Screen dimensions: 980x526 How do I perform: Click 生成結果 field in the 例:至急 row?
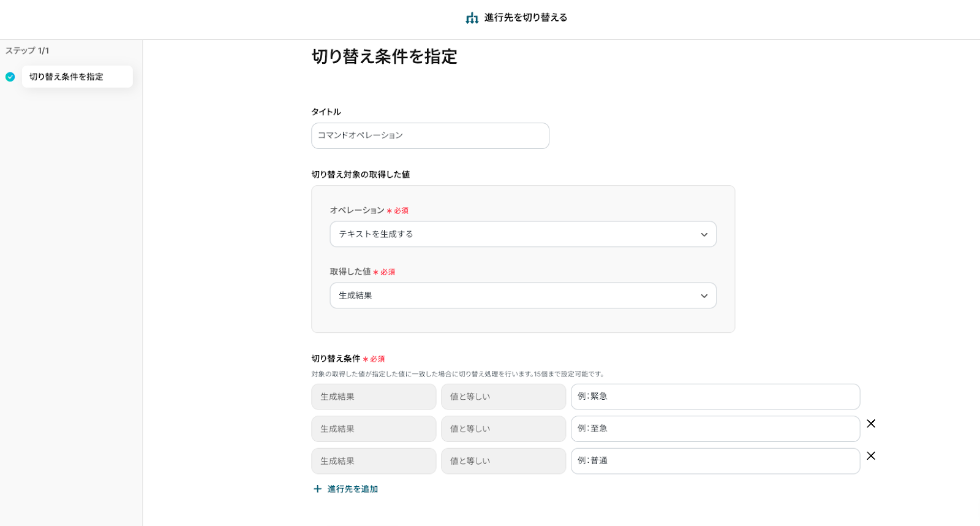point(374,429)
